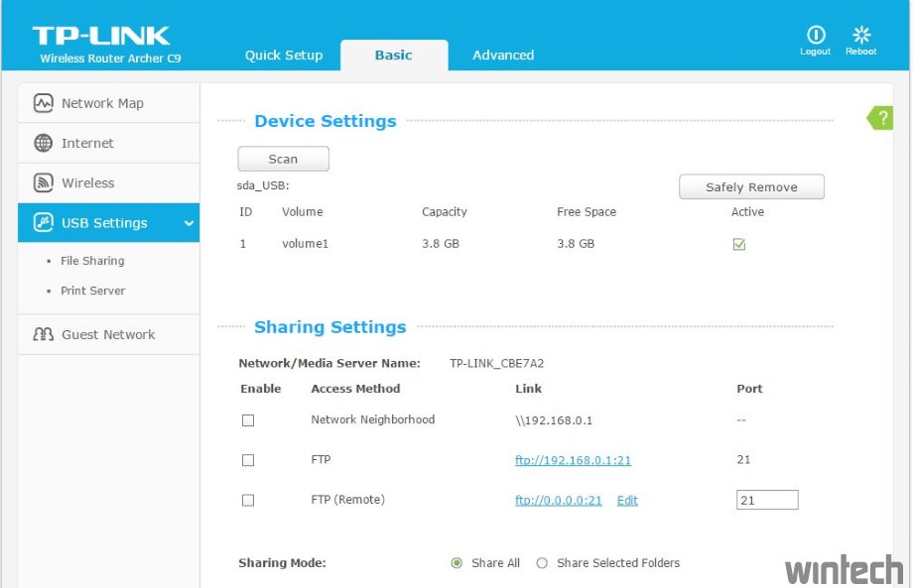Click the Network Map icon
Image resolution: width=913 pixels, height=588 pixels.
pyautogui.click(x=44, y=103)
